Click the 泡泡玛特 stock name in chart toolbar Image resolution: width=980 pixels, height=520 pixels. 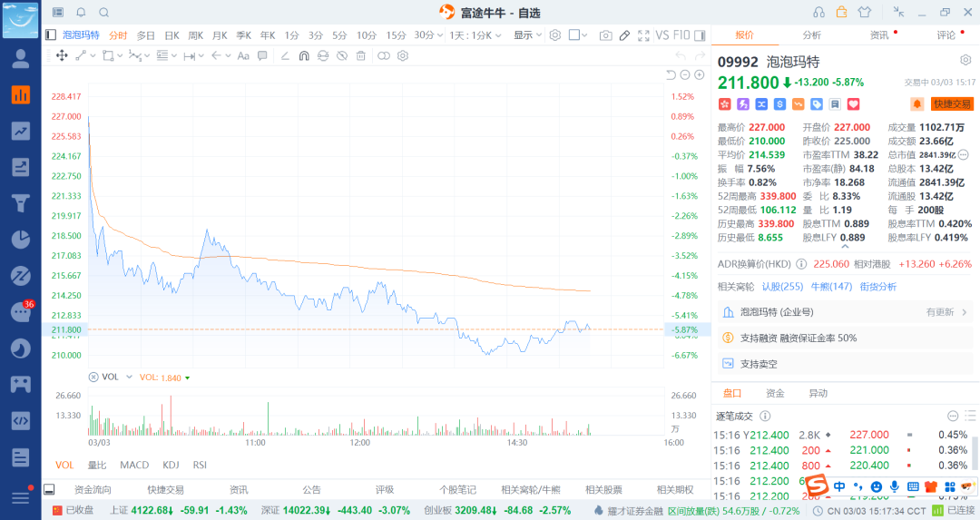82,35
